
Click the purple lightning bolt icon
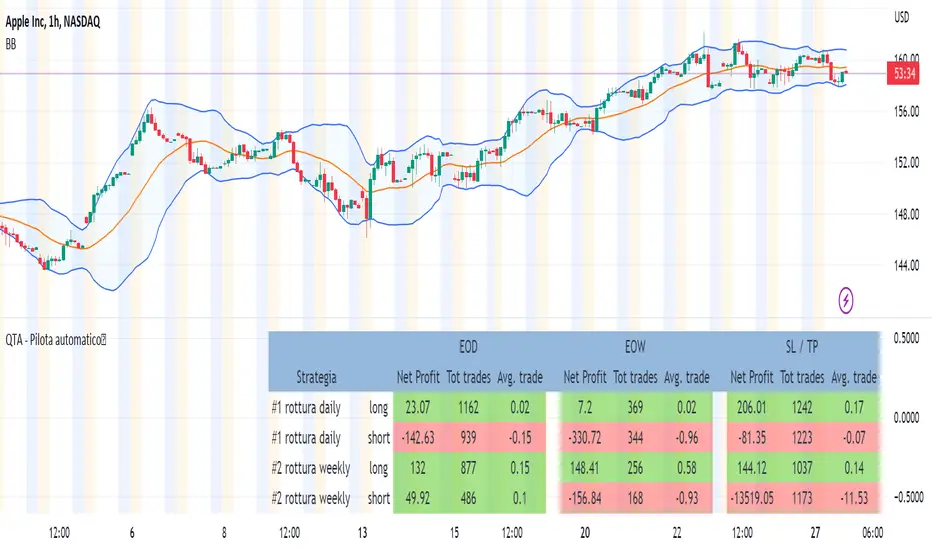pyautogui.click(x=847, y=298)
